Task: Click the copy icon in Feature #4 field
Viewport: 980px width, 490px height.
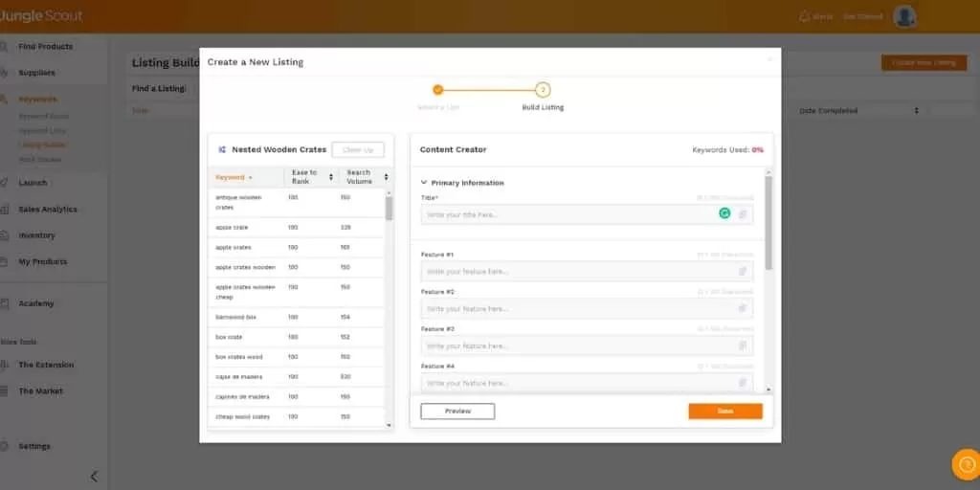Action: [743, 383]
